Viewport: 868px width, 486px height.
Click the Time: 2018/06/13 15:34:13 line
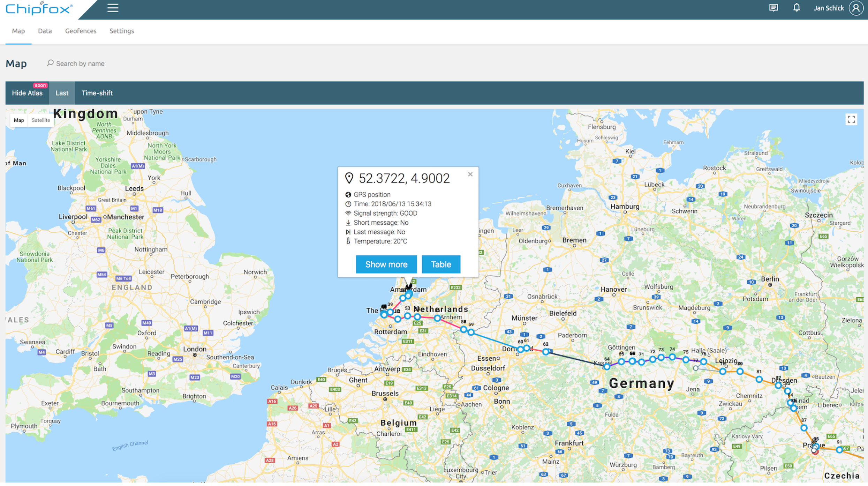pos(392,204)
